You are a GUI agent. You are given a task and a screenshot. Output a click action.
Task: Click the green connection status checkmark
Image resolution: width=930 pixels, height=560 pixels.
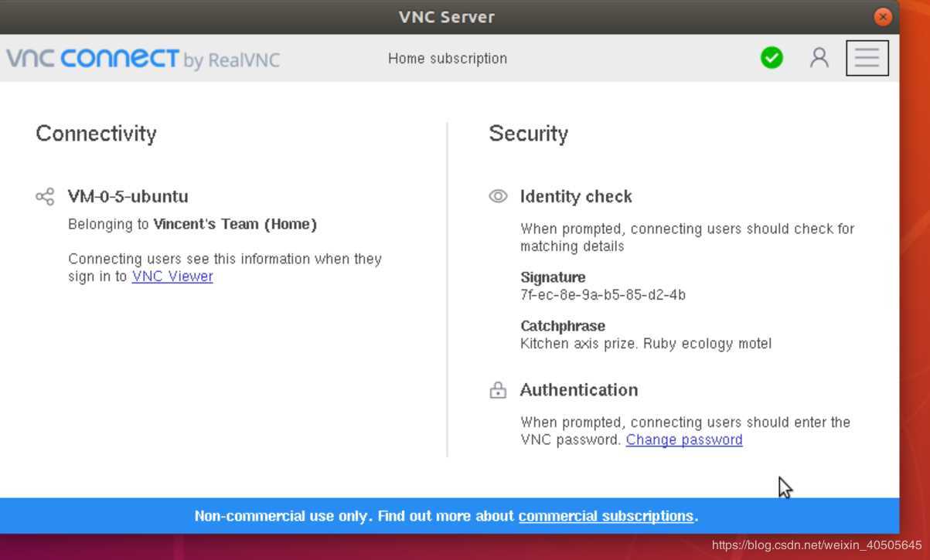coord(772,58)
